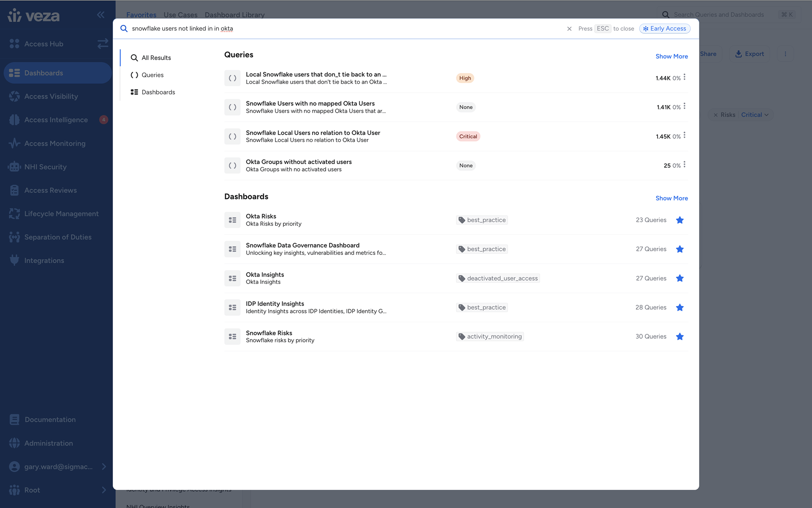
Task: Click the Access Reviews clipboard icon
Action: 14,190
